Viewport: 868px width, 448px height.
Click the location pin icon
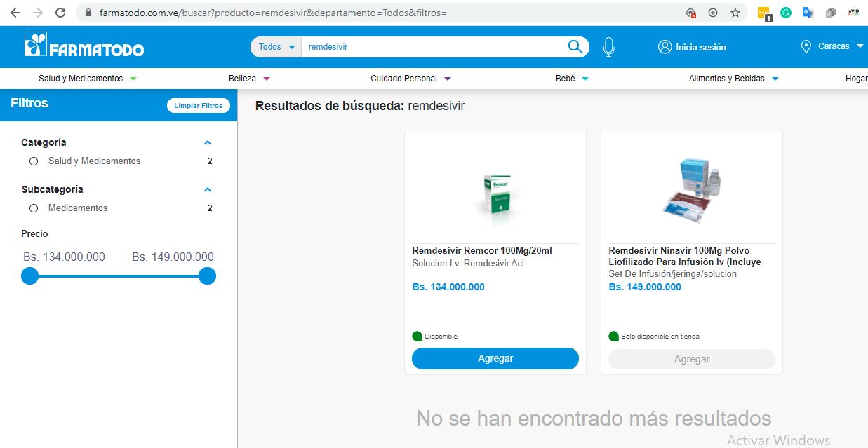(x=806, y=47)
